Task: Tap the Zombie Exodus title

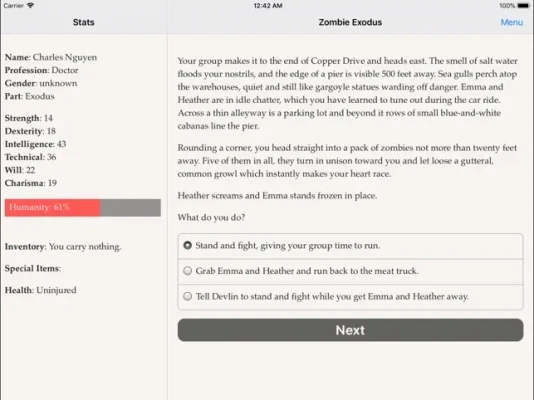Action: 350,22
